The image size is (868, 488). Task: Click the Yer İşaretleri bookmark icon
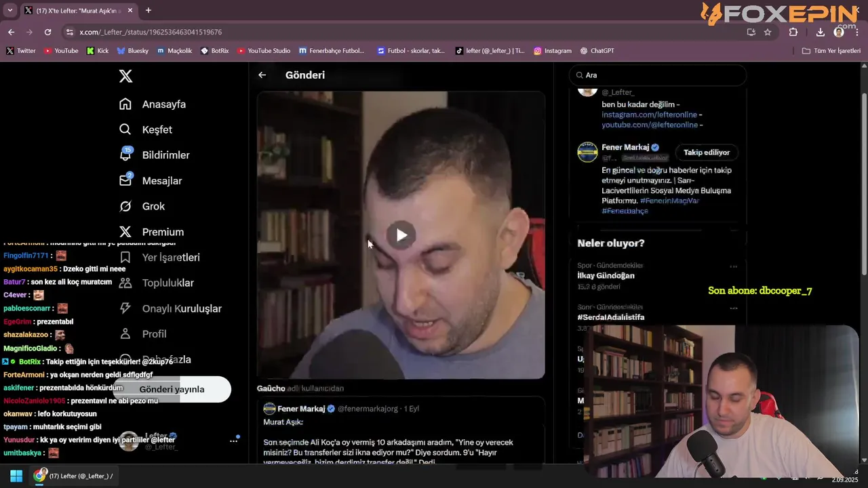(x=125, y=258)
